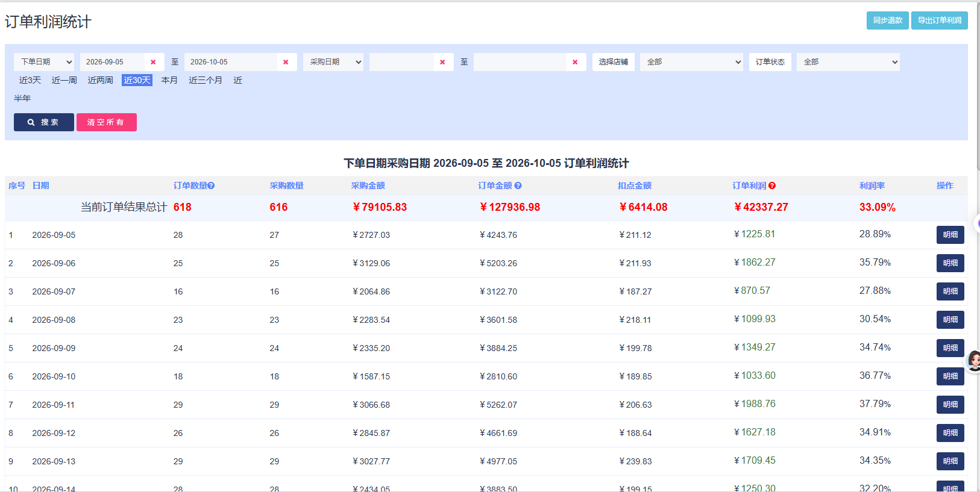Click the page vertical scrollbar
Viewport: 980px width, 492px height.
pos(978,86)
